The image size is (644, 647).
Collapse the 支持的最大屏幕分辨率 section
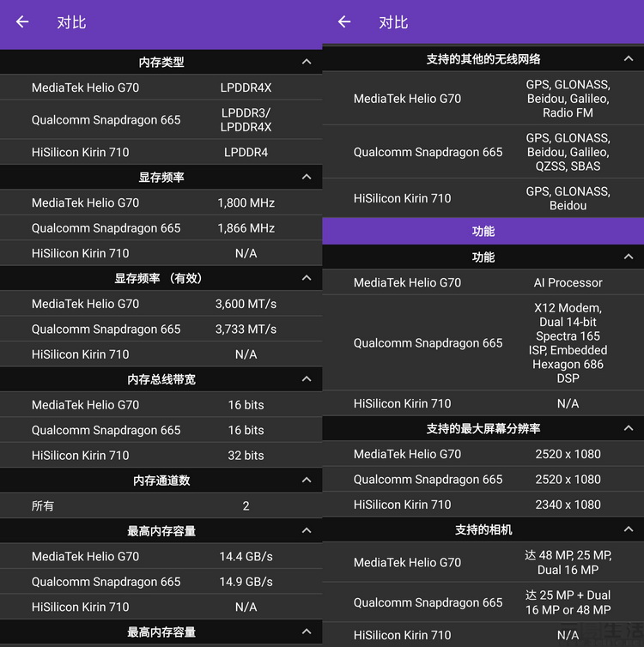pos(629,428)
